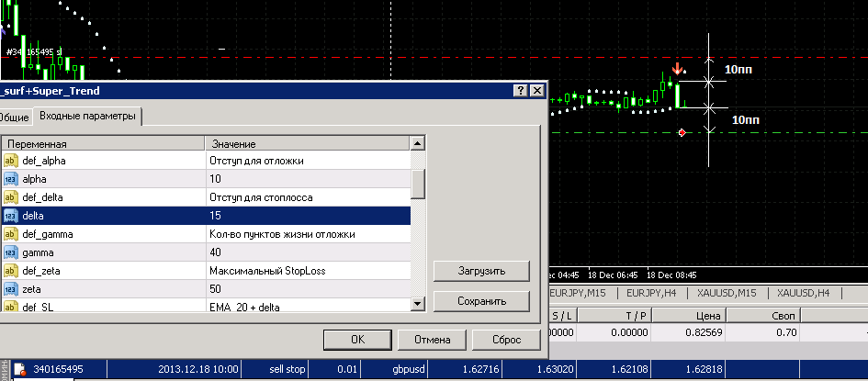Click the zeta numeric variable icon

(10, 289)
